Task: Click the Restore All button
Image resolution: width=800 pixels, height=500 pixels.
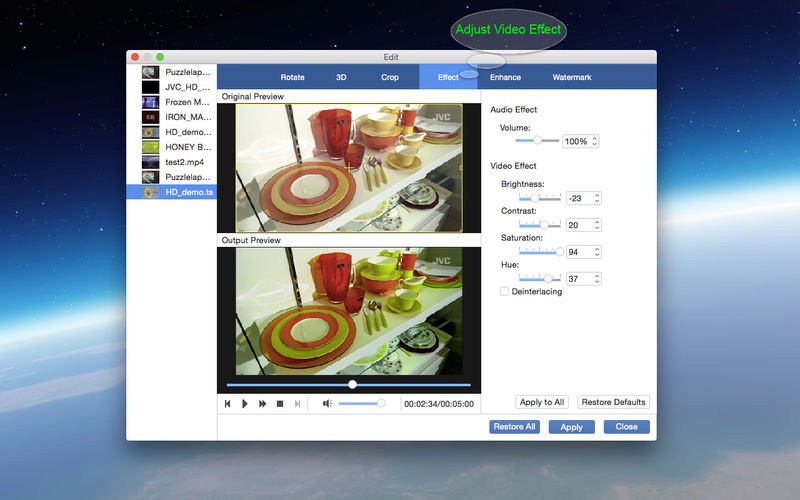Action: pyautogui.click(x=514, y=427)
